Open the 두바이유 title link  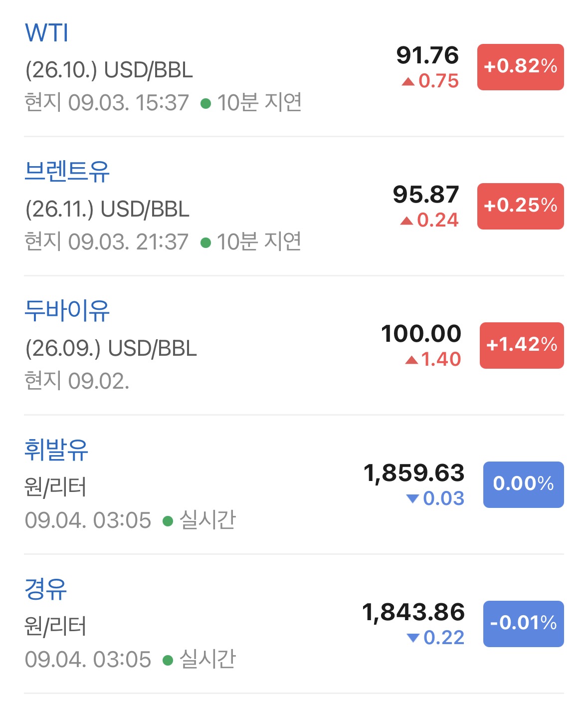click(x=67, y=311)
